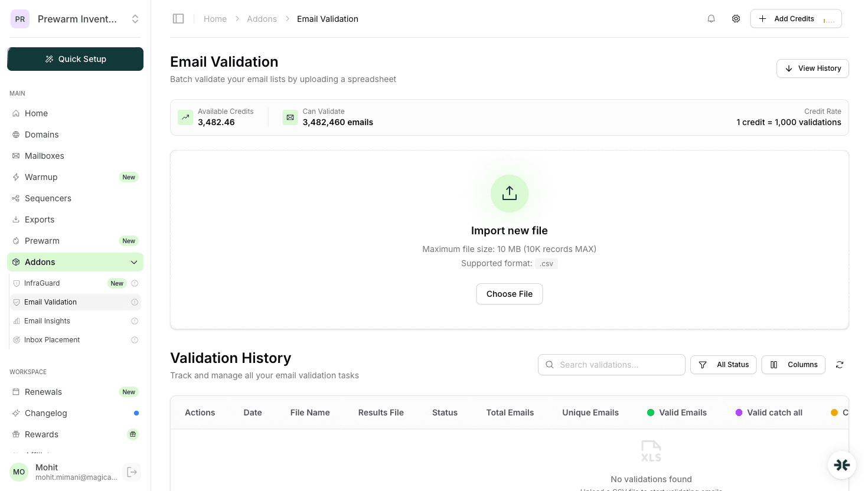
Task: Collapse the sidebar using the panel icon
Action: click(x=178, y=18)
